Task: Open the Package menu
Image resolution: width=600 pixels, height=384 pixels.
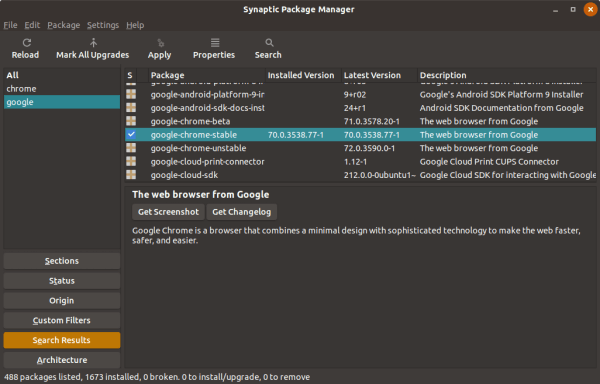Action: (x=64, y=25)
